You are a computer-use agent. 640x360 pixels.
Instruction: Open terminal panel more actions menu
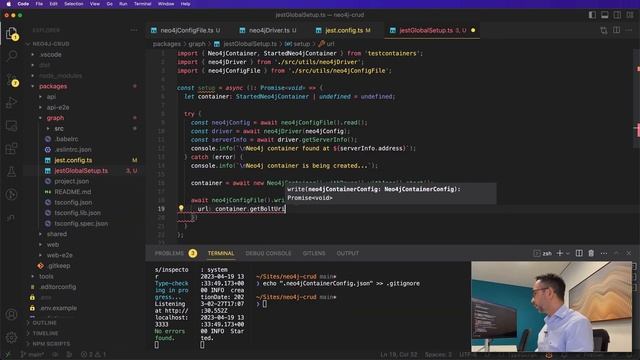pyautogui.click(x=604, y=253)
